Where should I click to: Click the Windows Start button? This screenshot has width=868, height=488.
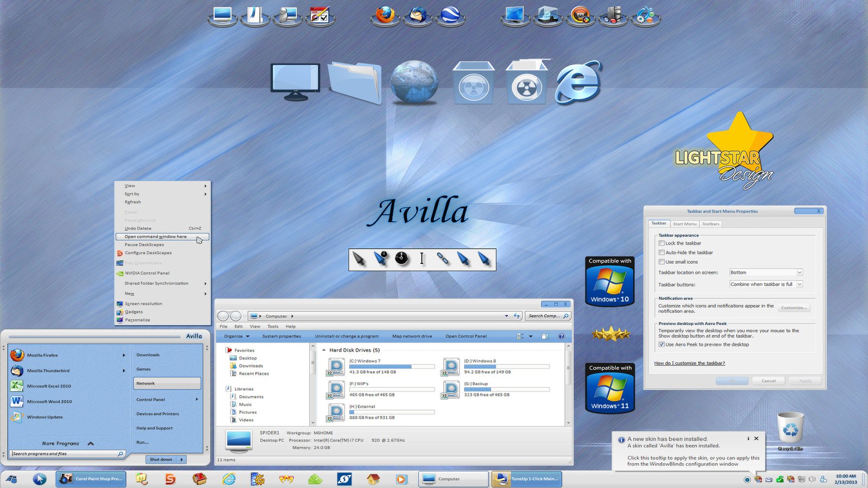pyautogui.click(x=11, y=479)
